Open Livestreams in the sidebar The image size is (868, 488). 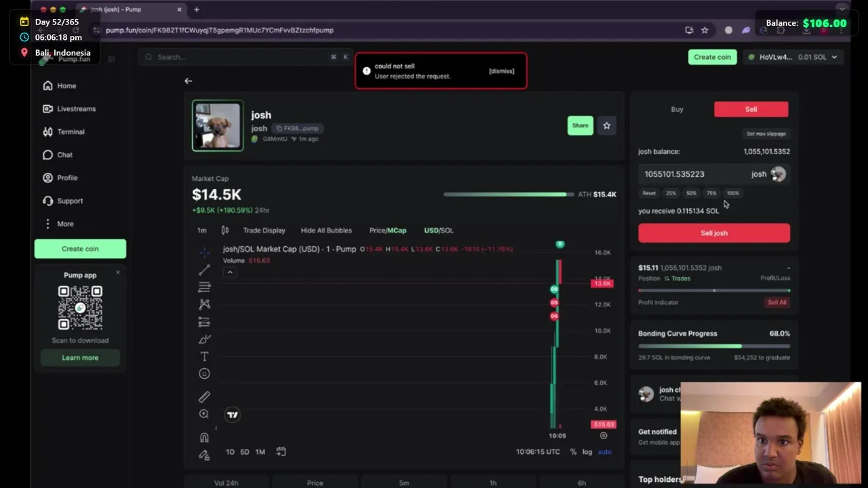(69, 109)
